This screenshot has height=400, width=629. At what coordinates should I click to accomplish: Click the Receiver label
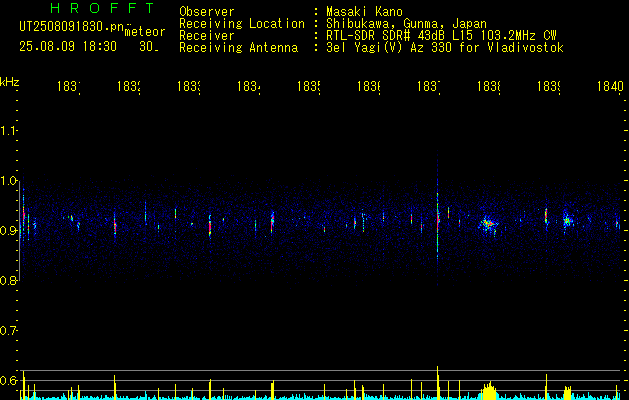207,36
